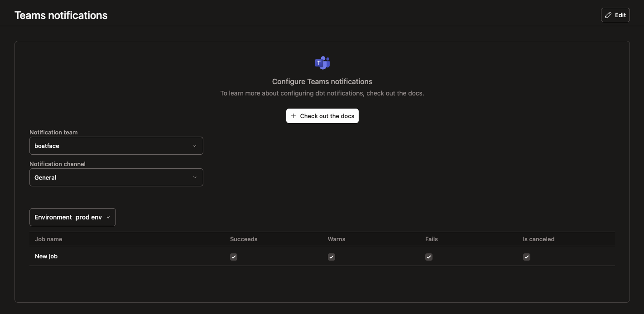Open the Notification team dropdown showing boatface
Image resolution: width=644 pixels, height=314 pixels.
pos(116,146)
